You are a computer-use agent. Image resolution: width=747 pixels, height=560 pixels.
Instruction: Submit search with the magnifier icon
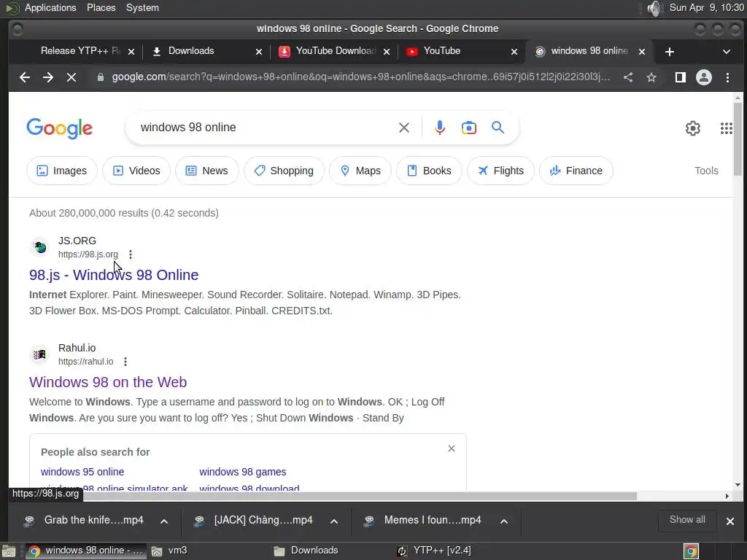(498, 128)
